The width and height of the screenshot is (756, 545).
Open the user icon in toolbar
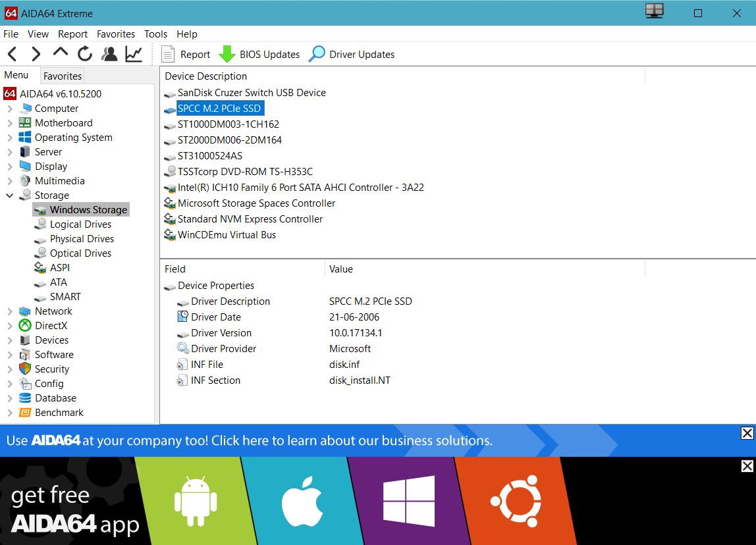point(109,54)
